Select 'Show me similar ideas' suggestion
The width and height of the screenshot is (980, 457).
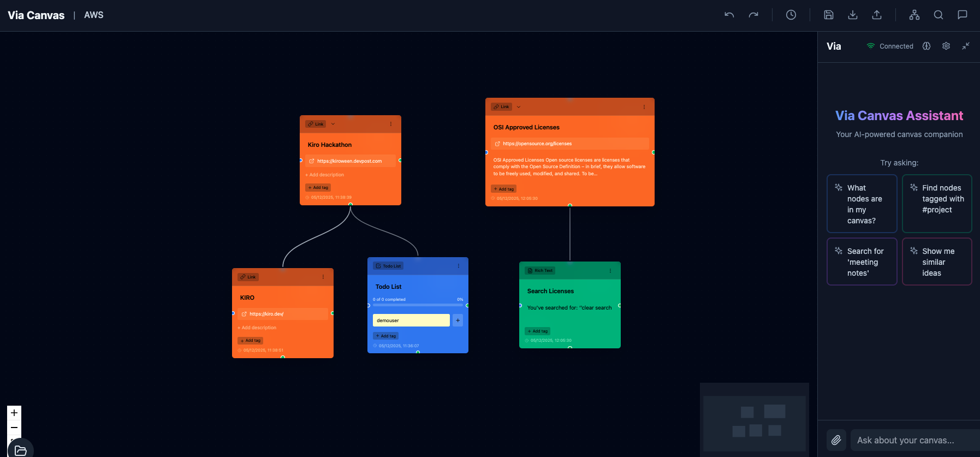pos(937,262)
